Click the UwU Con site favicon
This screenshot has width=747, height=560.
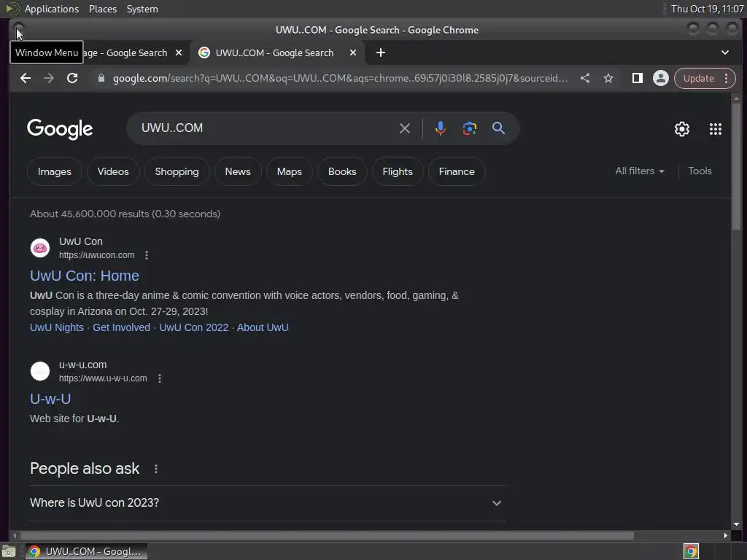[x=40, y=248]
